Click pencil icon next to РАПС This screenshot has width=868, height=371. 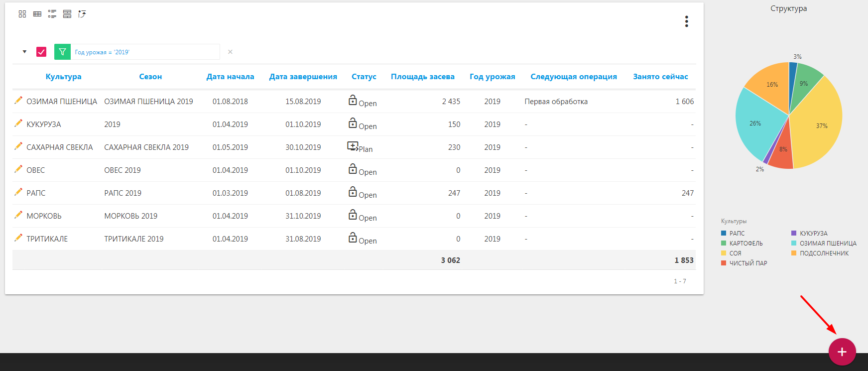click(x=18, y=192)
